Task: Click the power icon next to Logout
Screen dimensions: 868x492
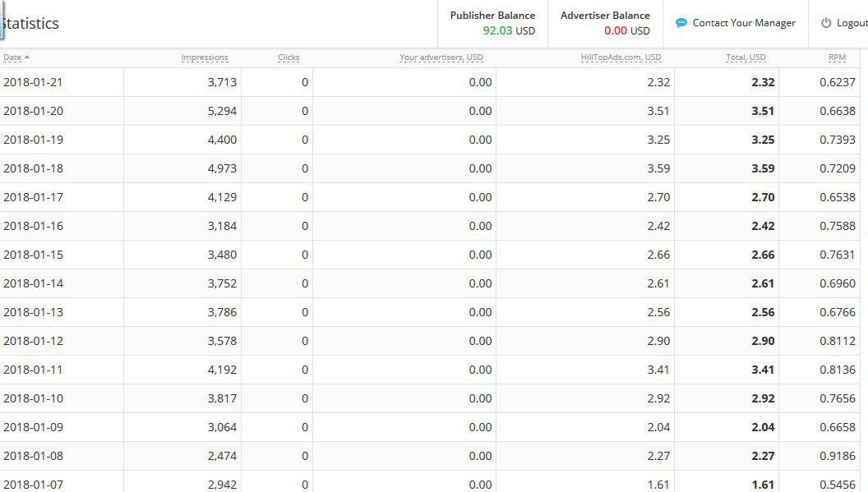Action: pos(826,23)
